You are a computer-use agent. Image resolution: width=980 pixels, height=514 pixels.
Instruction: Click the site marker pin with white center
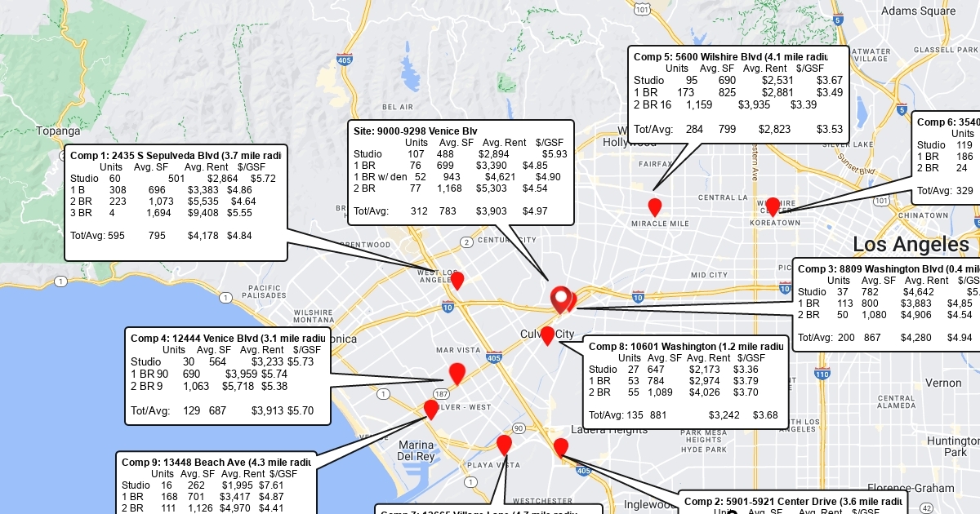[560, 299]
